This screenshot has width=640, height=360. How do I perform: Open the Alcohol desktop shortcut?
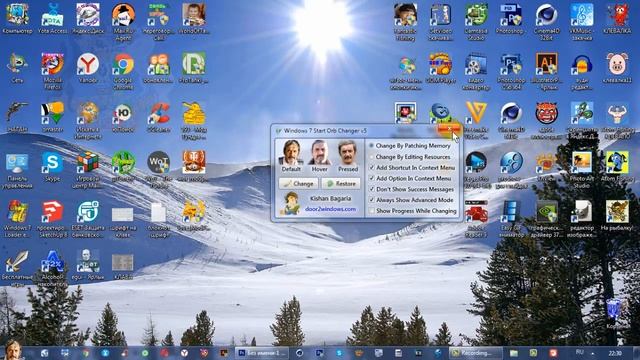pyautogui.click(x=53, y=268)
